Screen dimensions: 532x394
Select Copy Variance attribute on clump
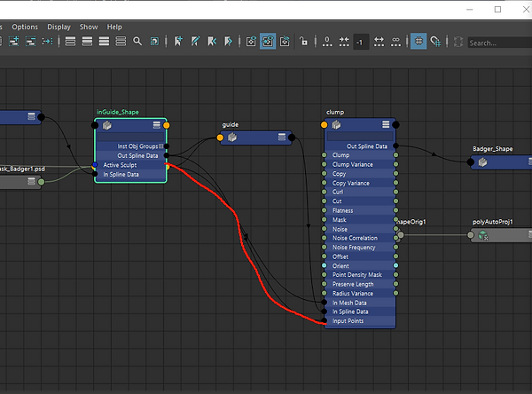click(360, 183)
